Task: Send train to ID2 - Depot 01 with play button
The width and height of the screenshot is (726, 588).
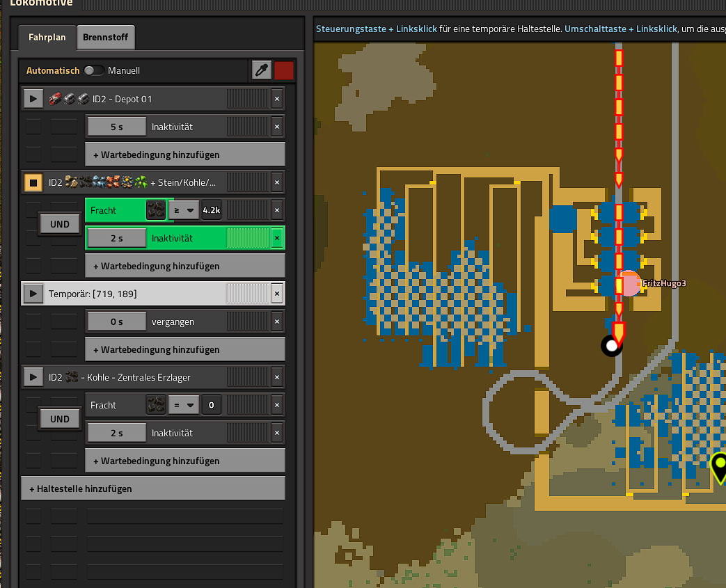Action: 33,99
